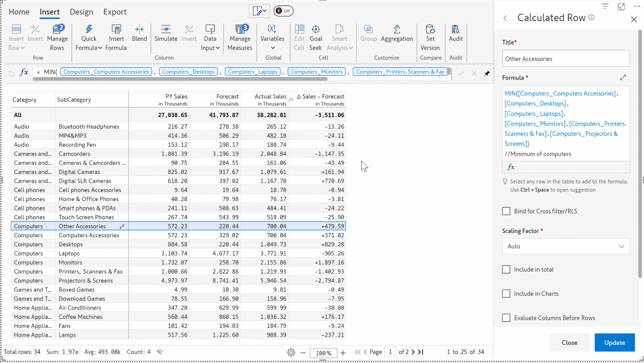Viewport: 644px width, 363px height.
Task: Select the Blend row tool
Action: coord(139,34)
